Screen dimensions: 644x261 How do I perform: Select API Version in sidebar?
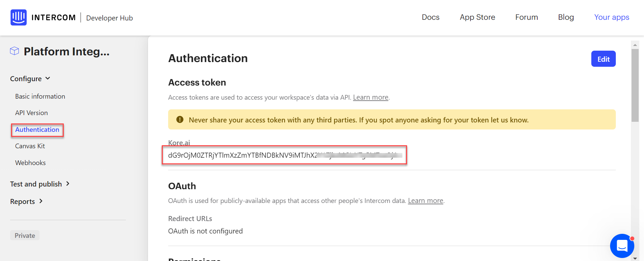coord(31,113)
